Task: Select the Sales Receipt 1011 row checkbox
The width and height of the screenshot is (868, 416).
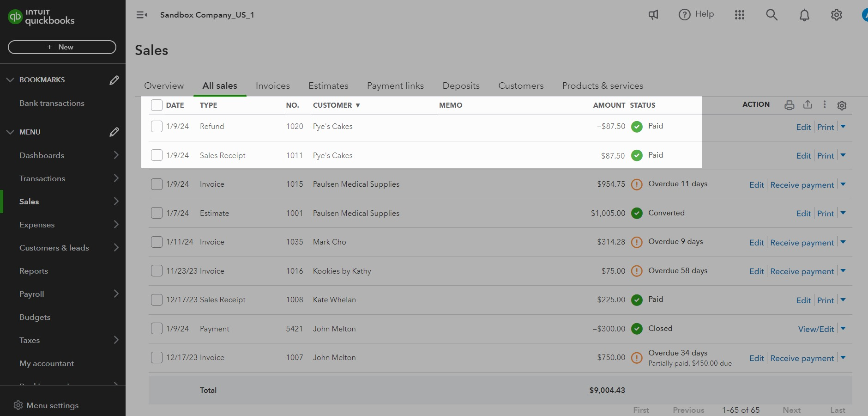Action: tap(157, 155)
